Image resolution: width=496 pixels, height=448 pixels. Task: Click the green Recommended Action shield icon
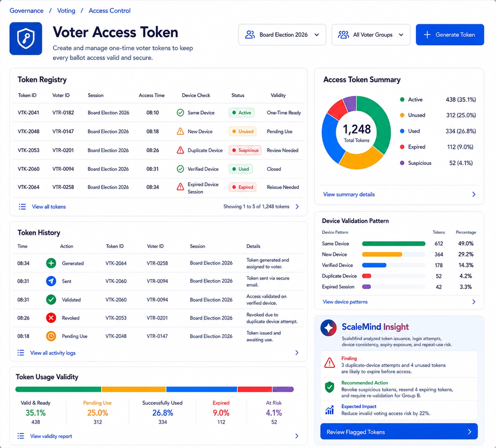(329, 387)
